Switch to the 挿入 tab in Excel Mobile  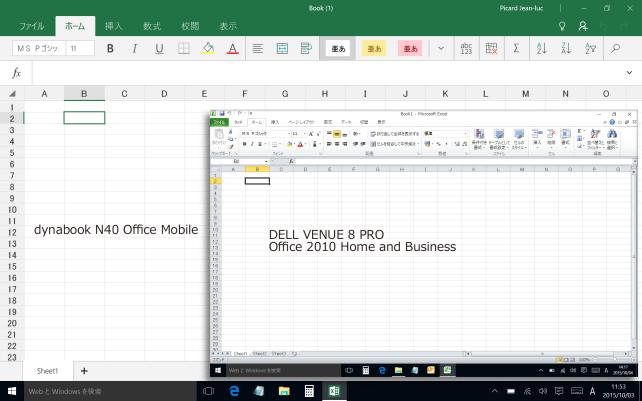(x=114, y=26)
